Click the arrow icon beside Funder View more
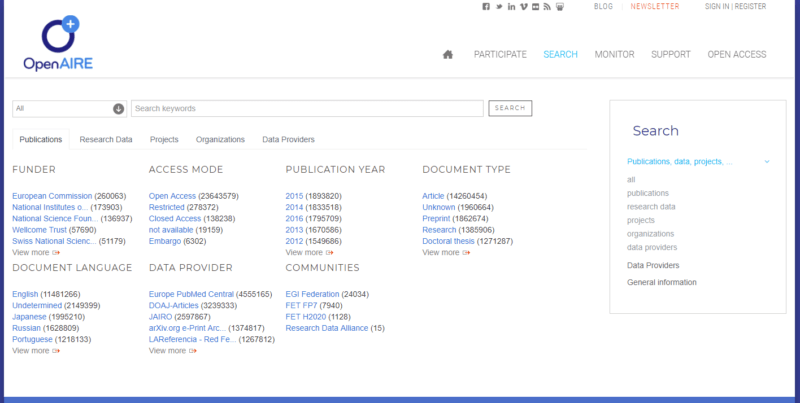The image size is (800, 403). pos(56,253)
